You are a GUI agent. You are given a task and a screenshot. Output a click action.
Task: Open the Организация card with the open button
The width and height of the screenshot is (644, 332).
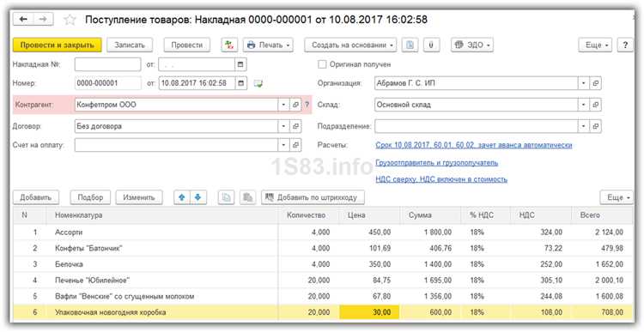pos(596,83)
